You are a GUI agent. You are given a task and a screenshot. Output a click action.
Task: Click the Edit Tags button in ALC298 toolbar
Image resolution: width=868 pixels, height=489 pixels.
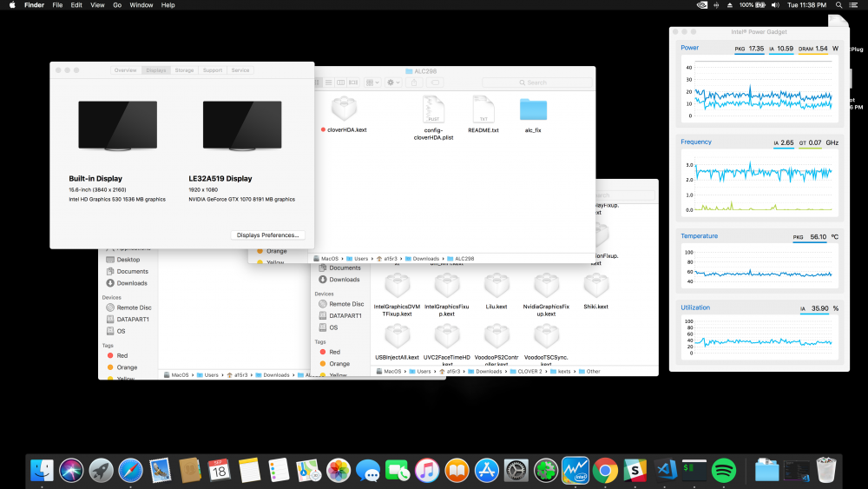coord(436,83)
